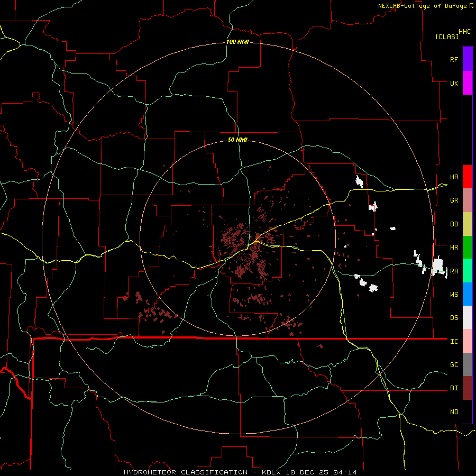
Task: Click the HA red legend swatch
Action: point(467,177)
